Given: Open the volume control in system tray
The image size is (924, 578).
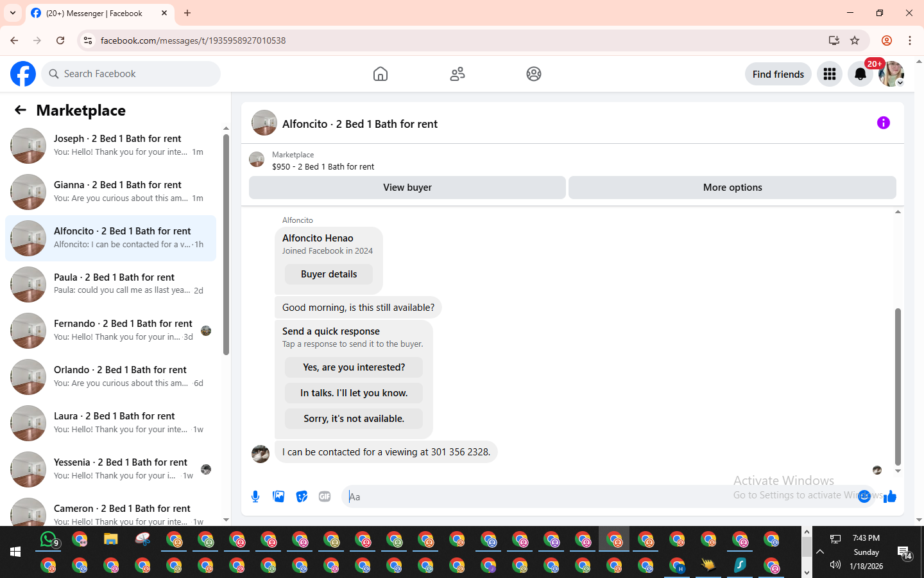Looking at the screenshot, I should click(835, 565).
